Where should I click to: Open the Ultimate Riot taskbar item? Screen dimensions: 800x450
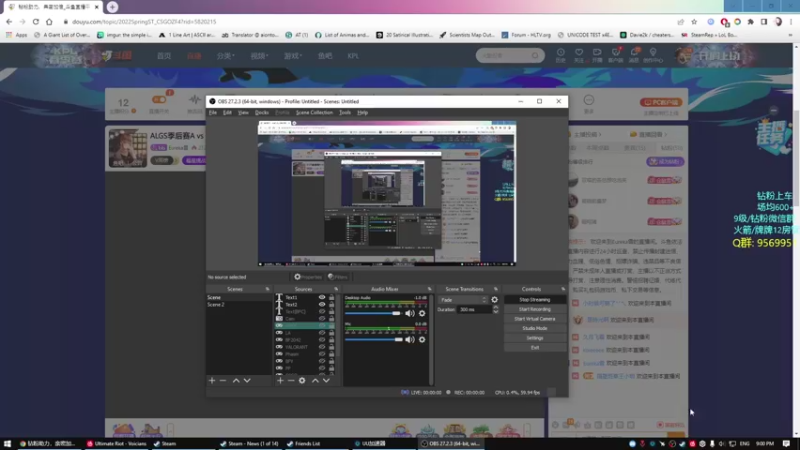pyautogui.click(x=116, y=444)
